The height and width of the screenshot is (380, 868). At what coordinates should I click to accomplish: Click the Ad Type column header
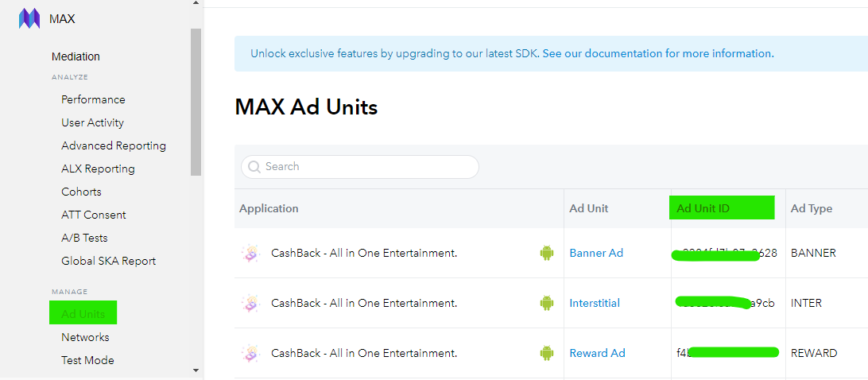[x=812, y=209]
